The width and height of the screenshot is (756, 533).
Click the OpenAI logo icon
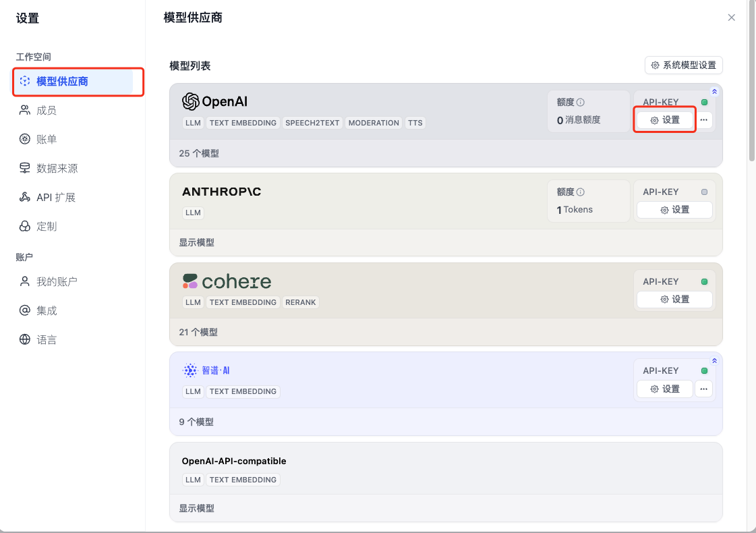tap(191, 102)
